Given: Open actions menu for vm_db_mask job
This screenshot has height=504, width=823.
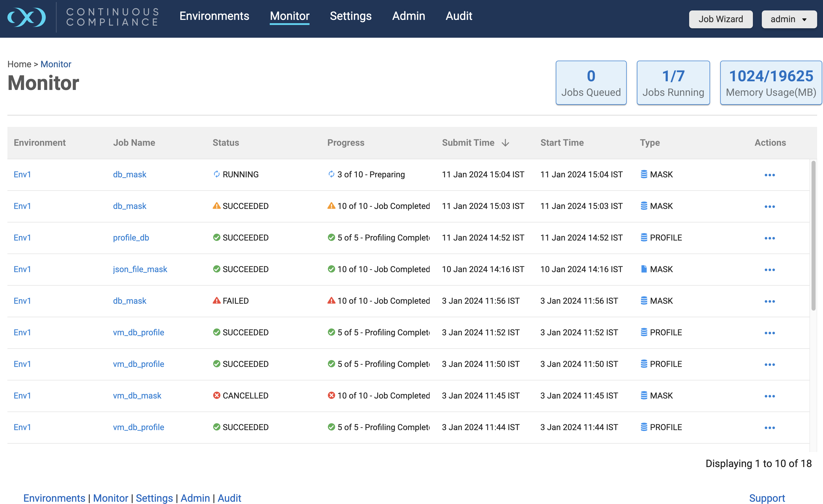Looking at the screenshot, I should [769, 396].
